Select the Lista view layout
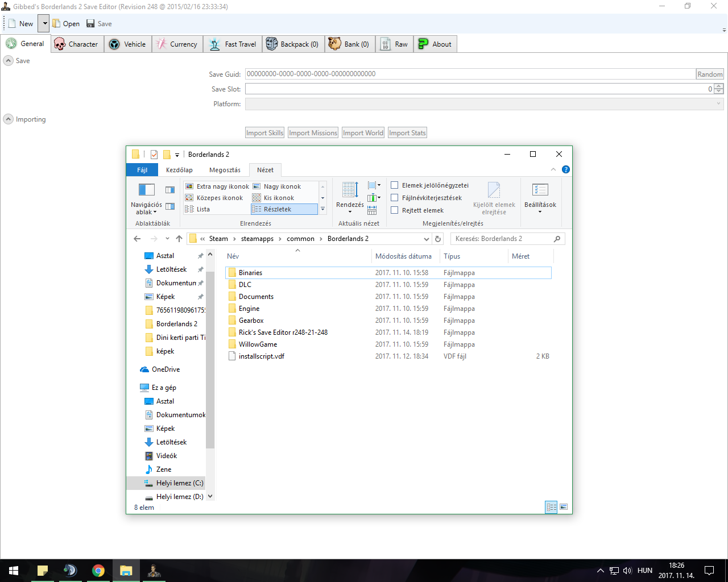Viewport: 728px width, 582px height. pos(217,209)
